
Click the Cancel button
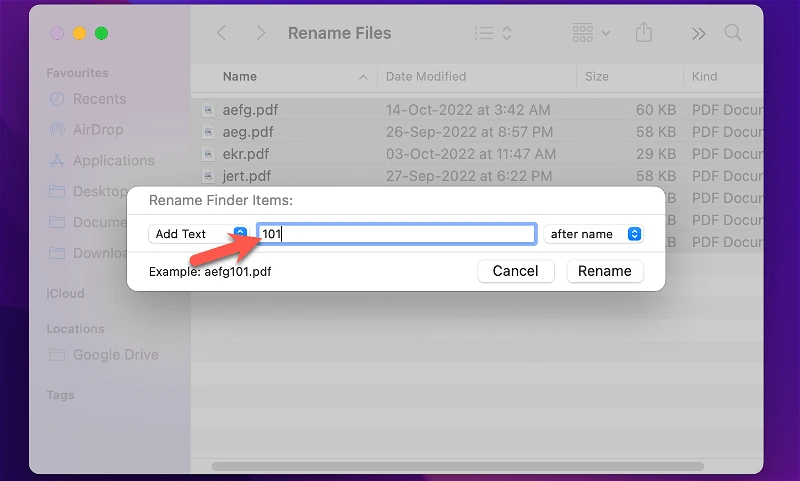pyautogui.click(x=516, y=271)
